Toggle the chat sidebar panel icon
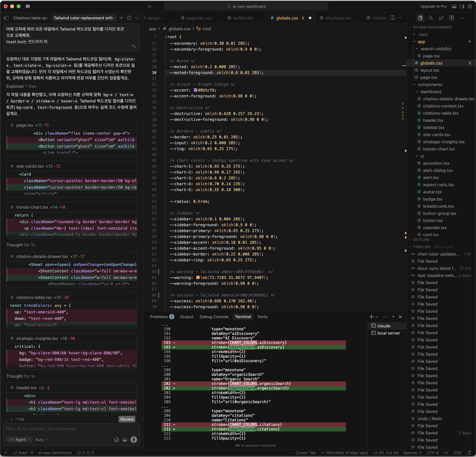Viewport: 476px width, 457px height. tap(6, 18)
